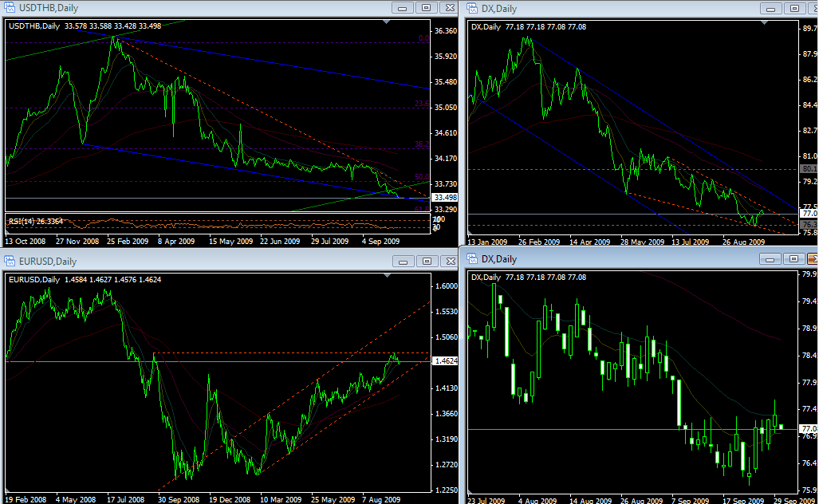The image size is (819, 504).
Task: Click the 36.360 price level on USDTHB axis
Action: pyautogui.click(x=446, y=31)
